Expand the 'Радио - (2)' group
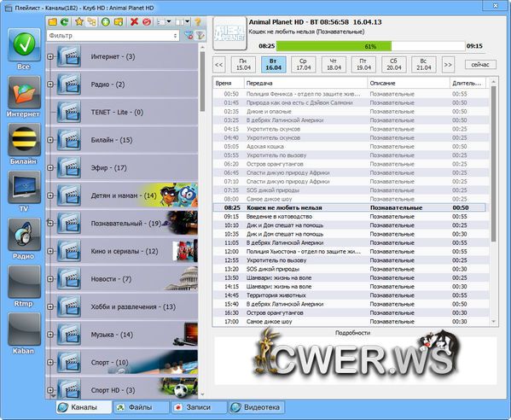 tap(50, 85)
